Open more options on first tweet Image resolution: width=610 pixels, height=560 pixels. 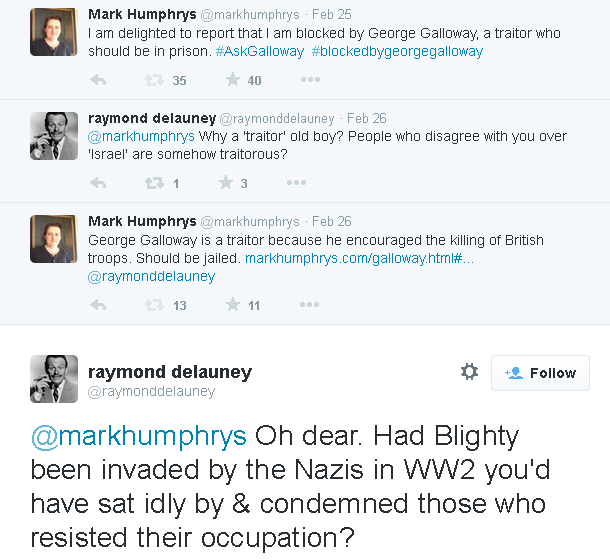[310, 80]
